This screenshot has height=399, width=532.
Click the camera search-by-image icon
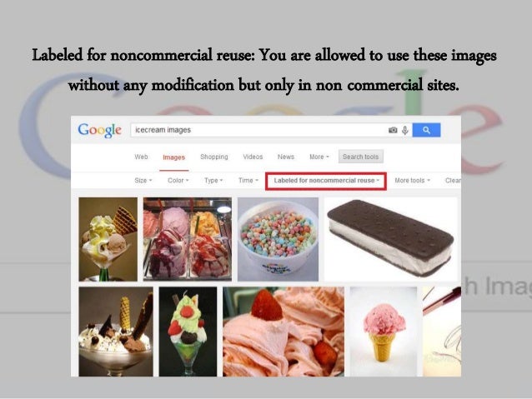(393, 130)
